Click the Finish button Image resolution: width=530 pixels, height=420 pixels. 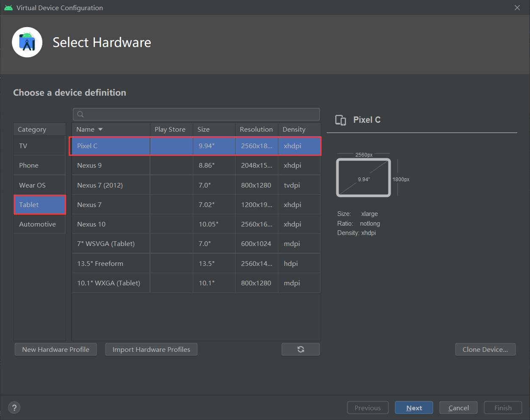coord(503,408)
